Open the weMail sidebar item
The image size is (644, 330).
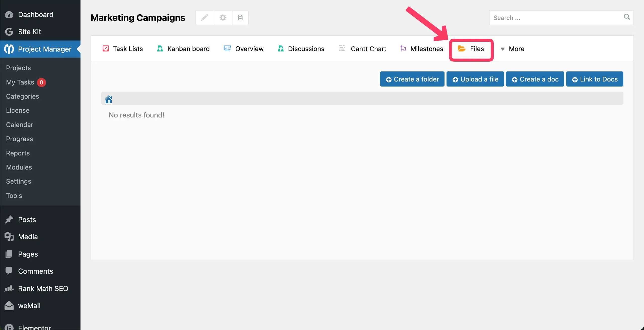[x=29, y=306]
